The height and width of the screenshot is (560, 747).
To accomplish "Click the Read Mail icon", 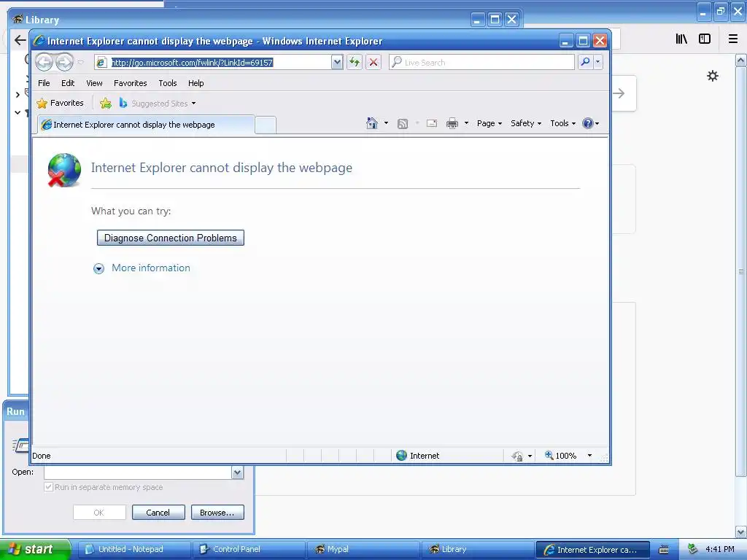I will (432, 124).
